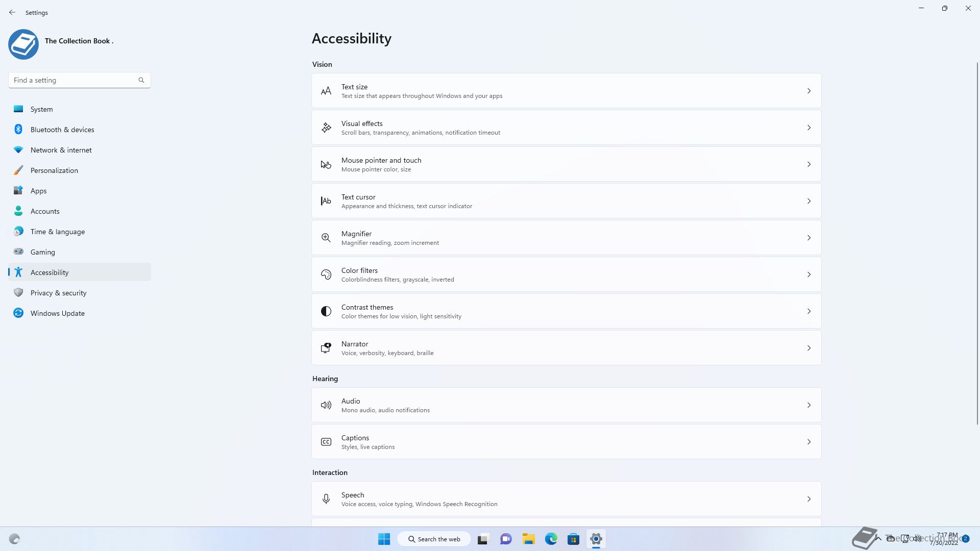Click the System icon in sidebar
The image size is (980, 551).
pos(18,109)
